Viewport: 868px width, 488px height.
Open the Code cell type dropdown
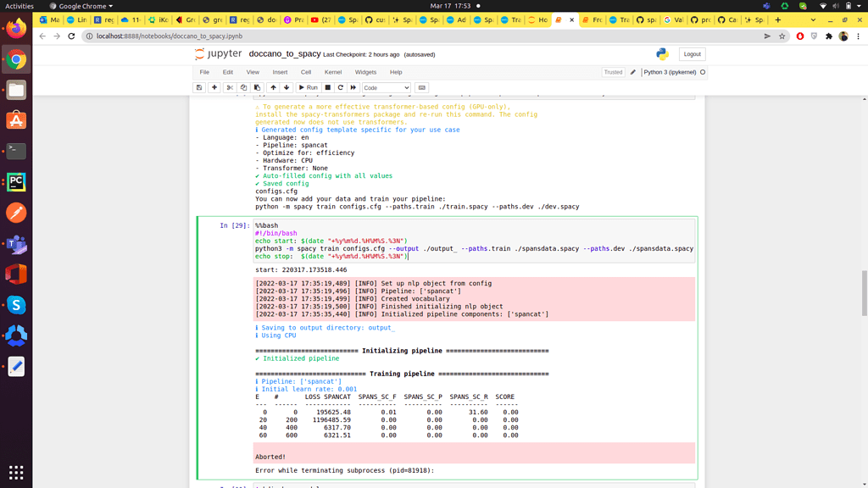point(386,87)
